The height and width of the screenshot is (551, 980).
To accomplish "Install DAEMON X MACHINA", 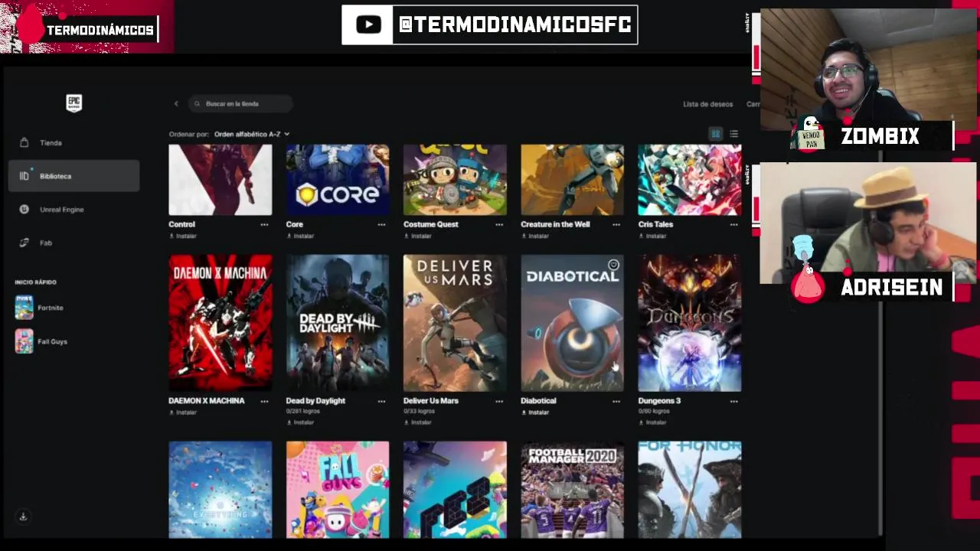I will pyautogui.click(x=183, y=412).
